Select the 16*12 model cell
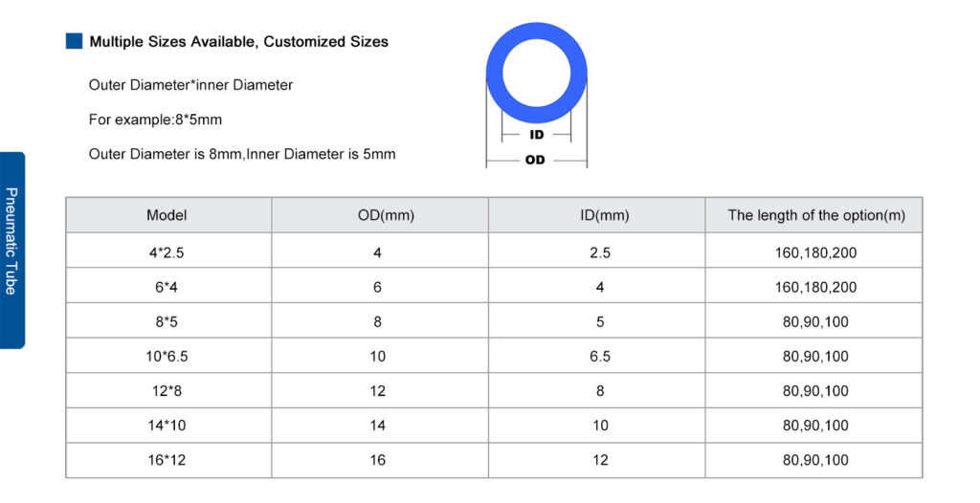980x503 pixels. coord(167,460)
